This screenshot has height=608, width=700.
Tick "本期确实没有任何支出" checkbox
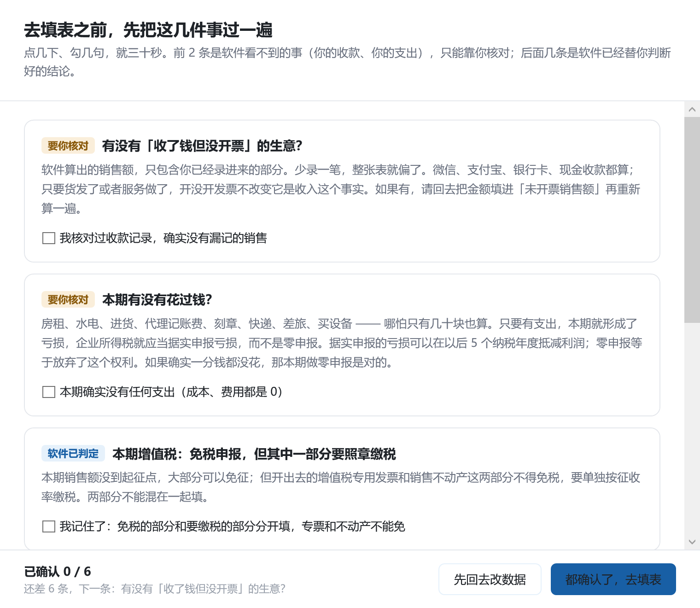pos(49,392)
